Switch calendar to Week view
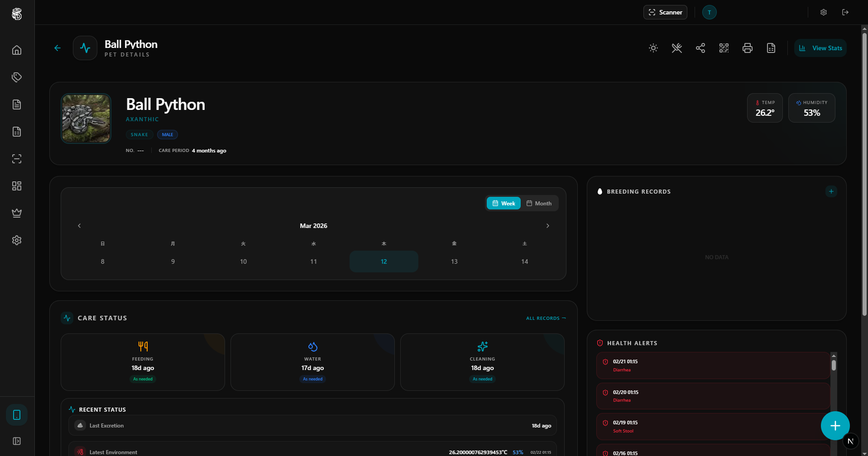Viewport: 868px width, 456px height. pos(504,204)
